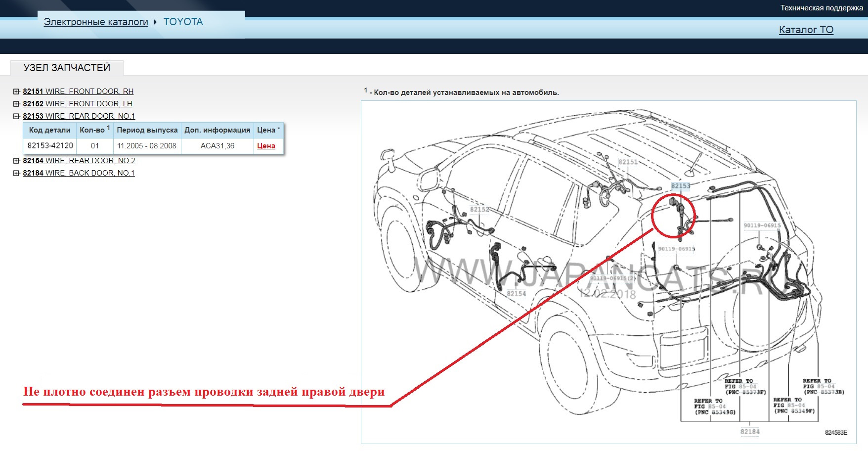The width and height of the screenshot is (868, 453).
Task: Open Техническая поддержка in the header
Action: click(x=822, y=8)
